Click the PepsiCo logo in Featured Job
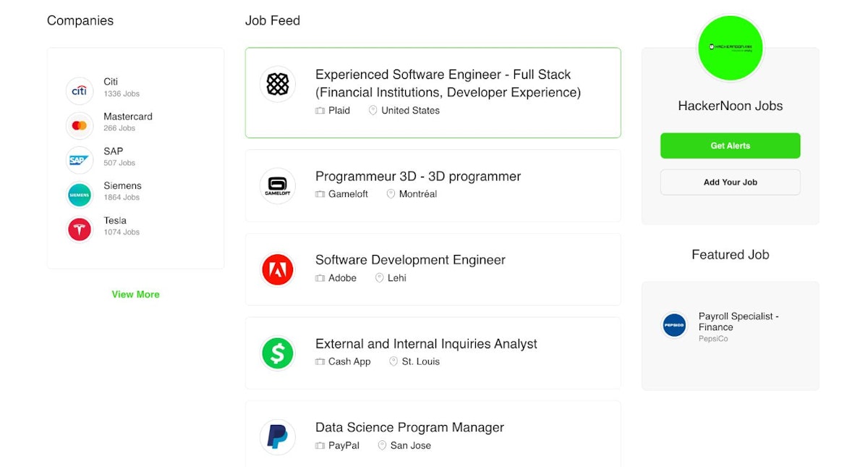Image resolution: width=868 pixels, height=467 pixels. click(674, 325)
